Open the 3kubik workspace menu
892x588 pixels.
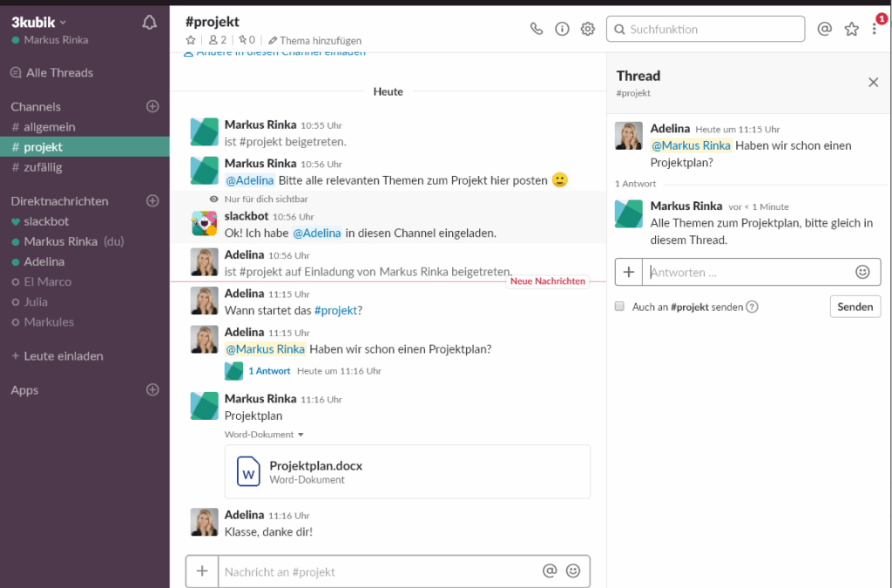pyautogui.click(x=39, y=22)
